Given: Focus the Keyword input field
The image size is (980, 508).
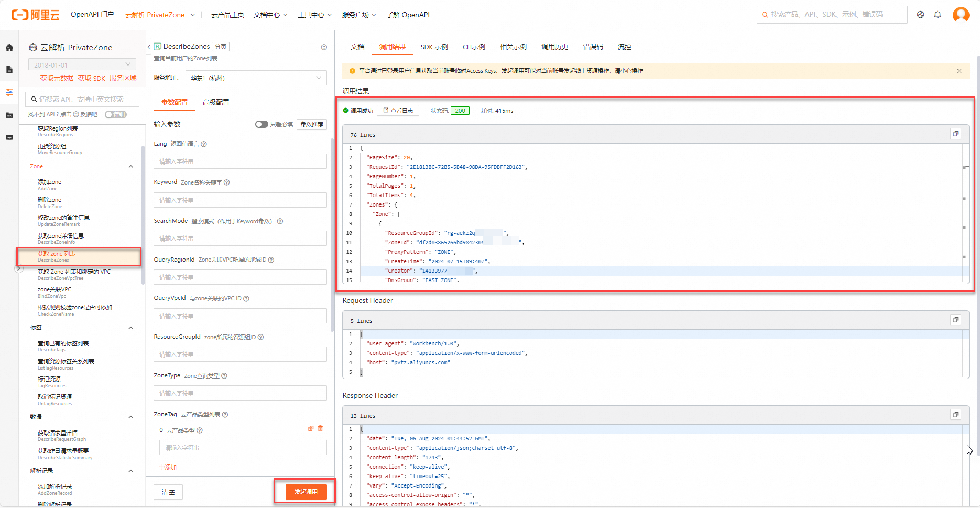Looking at the screenshot, I should (x=240, y=200).
